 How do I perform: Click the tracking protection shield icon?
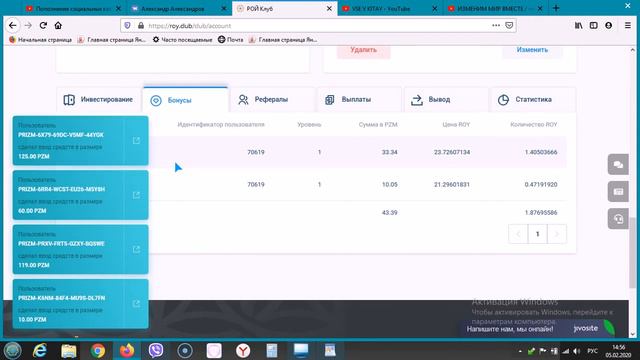[x=127, y=25]
